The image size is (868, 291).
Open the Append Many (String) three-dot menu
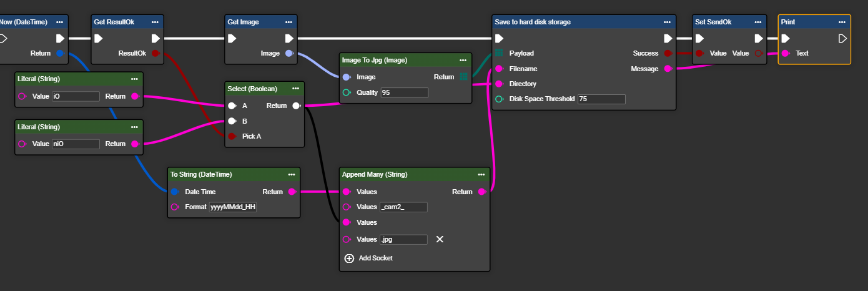point(481,174)
